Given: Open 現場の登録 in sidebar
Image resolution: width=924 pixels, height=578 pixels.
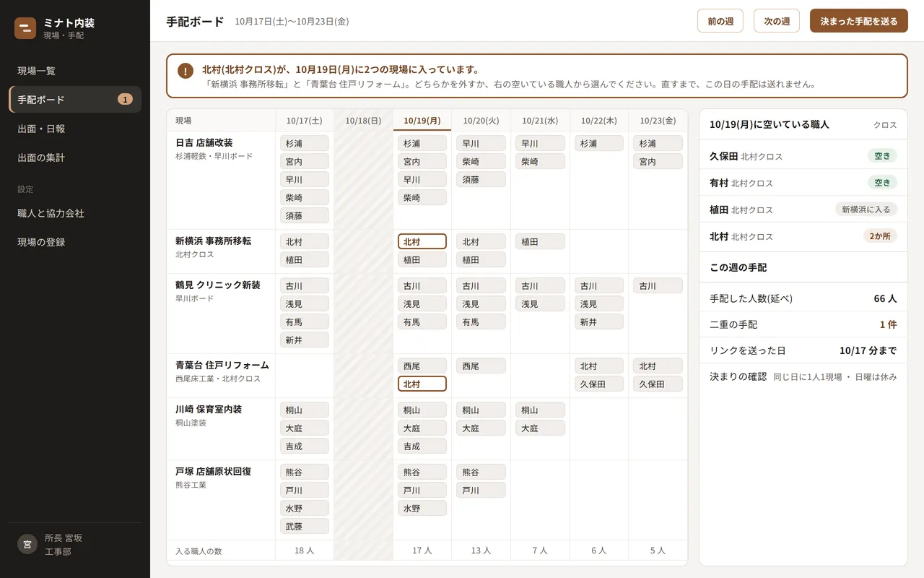Looking at the screenshot, I should (75, 242).
